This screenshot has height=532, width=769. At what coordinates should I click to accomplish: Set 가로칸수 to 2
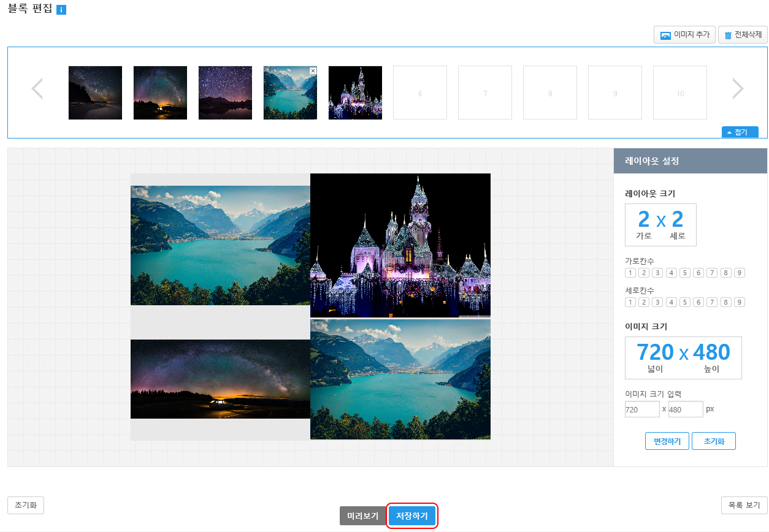644,273
